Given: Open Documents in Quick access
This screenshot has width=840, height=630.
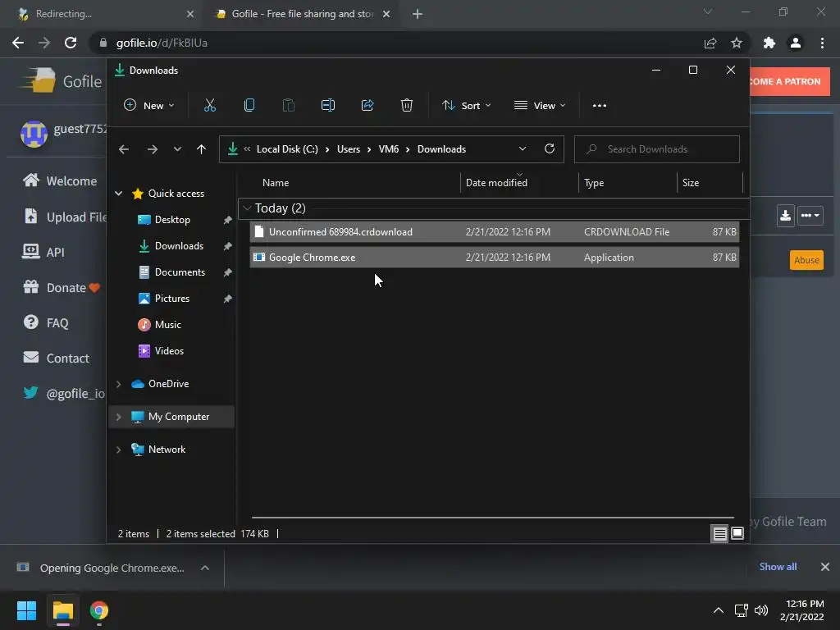Looking at the screenshot, I should pyautogui.click(x=180, y=272).
